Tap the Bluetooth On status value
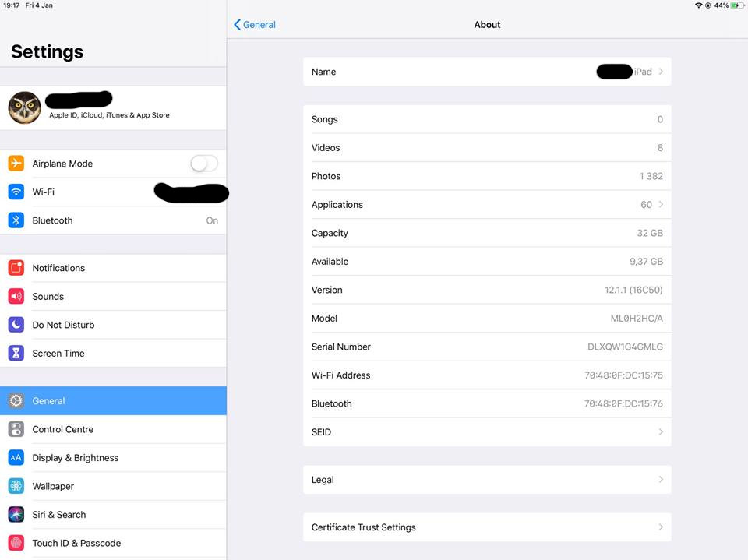 (x=212, y=220)
